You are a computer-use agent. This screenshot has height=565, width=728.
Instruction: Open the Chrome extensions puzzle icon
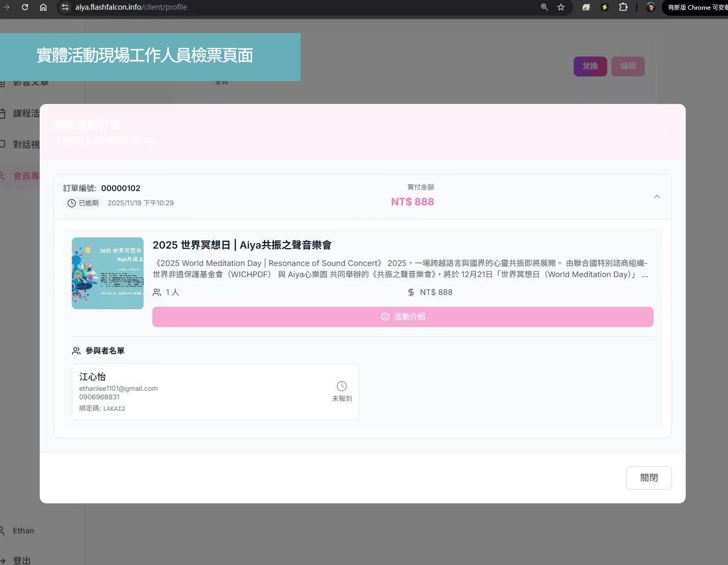(623, 7)
